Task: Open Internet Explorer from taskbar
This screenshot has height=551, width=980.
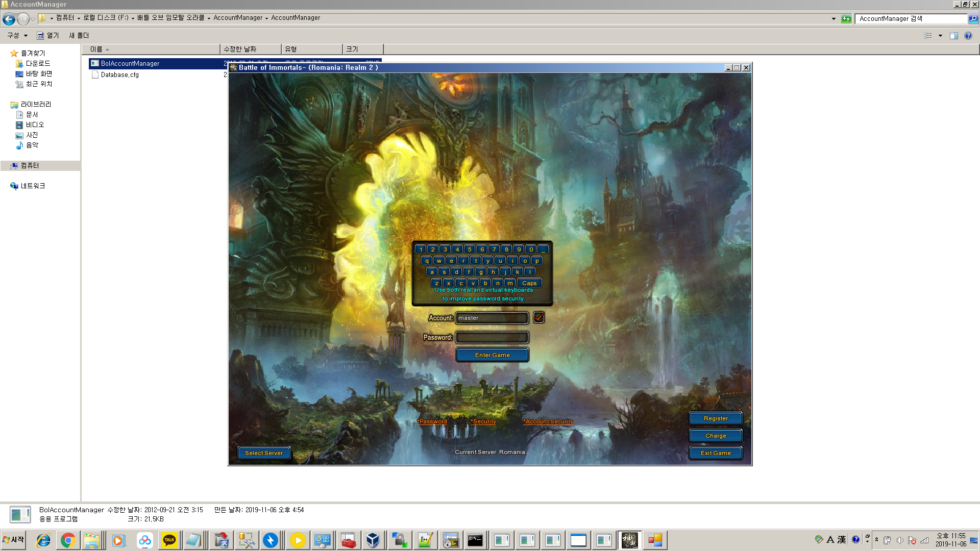Action: (x=43, y=540)
